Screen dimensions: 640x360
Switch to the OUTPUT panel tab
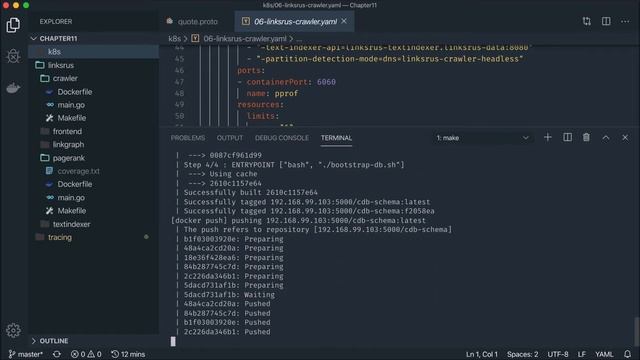coord(230,138)
